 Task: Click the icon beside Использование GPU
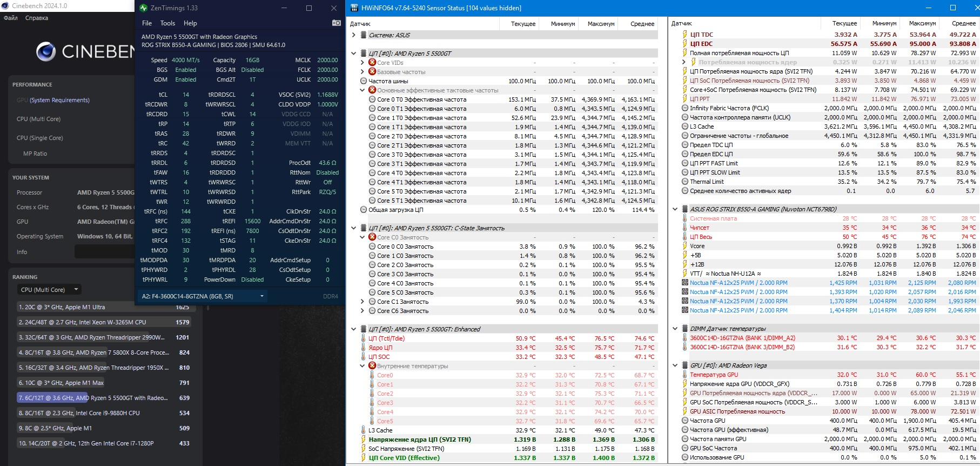pyautogui.click(x=685, y=457)
